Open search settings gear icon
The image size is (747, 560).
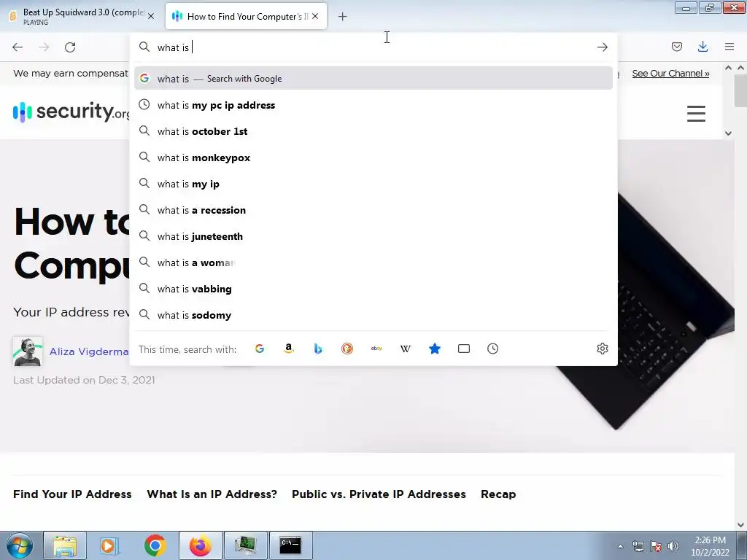click(602, 349)
